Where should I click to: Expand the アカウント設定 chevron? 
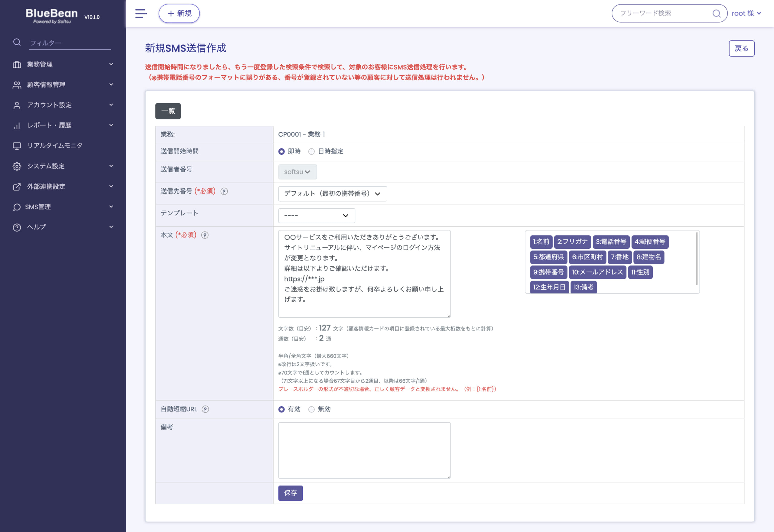pos(111,105)
